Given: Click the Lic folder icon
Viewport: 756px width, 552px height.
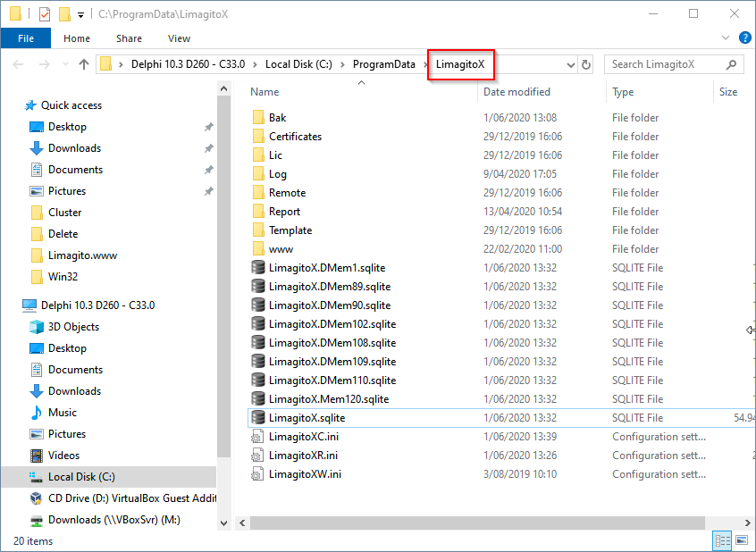Looking at the screenshot, I should click(x=258, y=155).
